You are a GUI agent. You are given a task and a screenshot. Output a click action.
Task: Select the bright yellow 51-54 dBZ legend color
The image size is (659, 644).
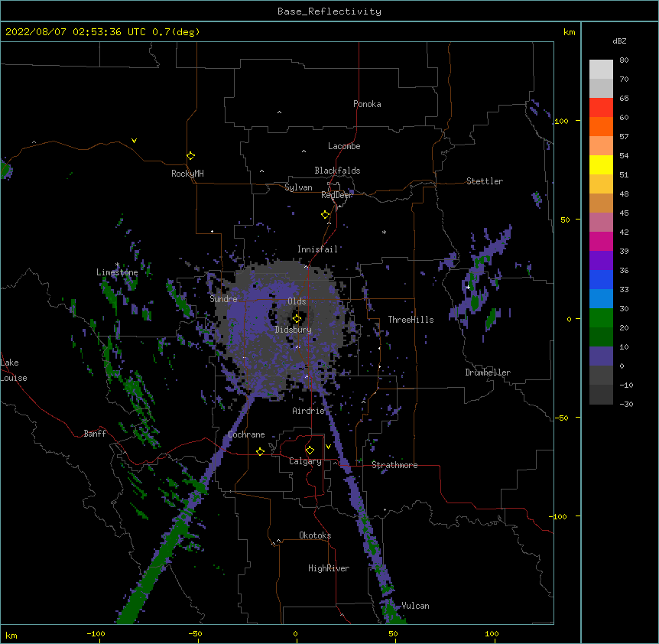[601, 164]
